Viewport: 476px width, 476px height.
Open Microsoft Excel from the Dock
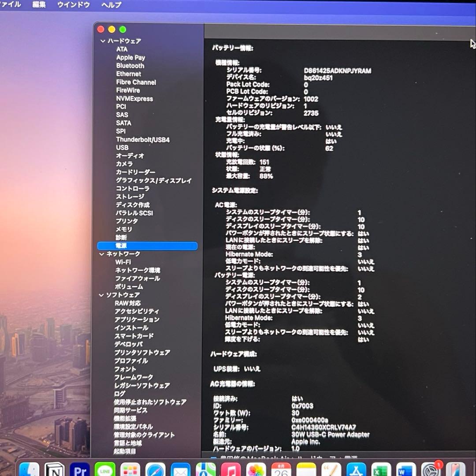(381, 469)
